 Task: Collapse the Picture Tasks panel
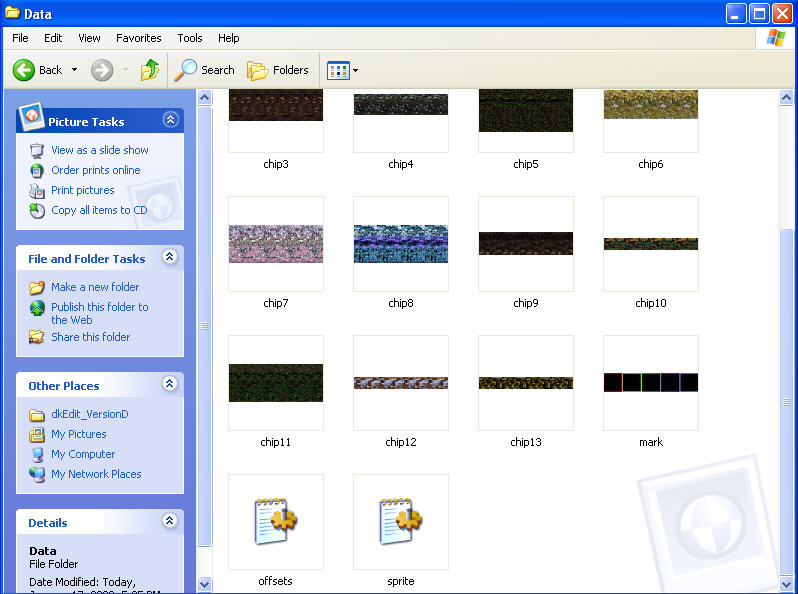click(x=170, y=120)
